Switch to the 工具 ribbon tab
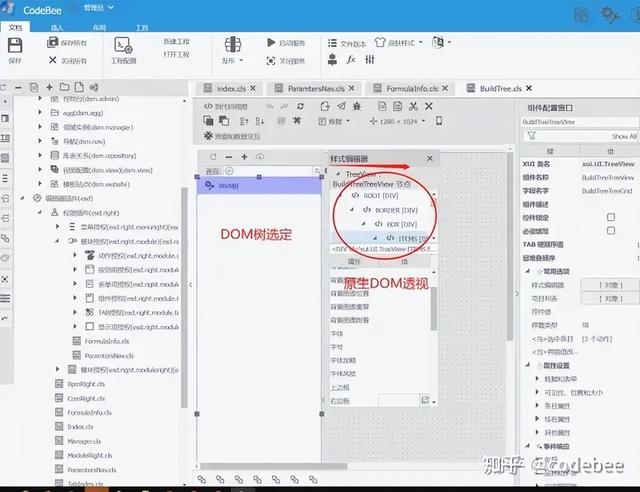The height and width of the screenshot is (492, 640). pos(142,28)
